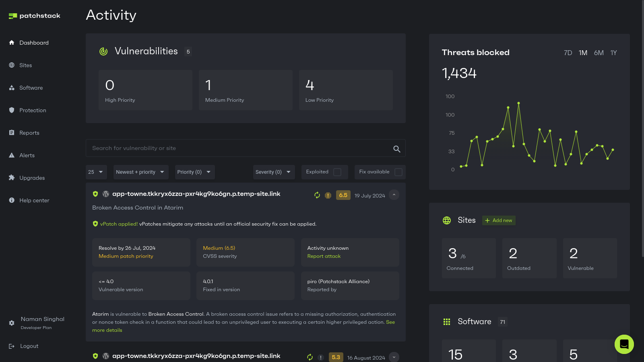Click the Report attack link
The height and width of the screenshot is (362, 644).
(324, 256)
